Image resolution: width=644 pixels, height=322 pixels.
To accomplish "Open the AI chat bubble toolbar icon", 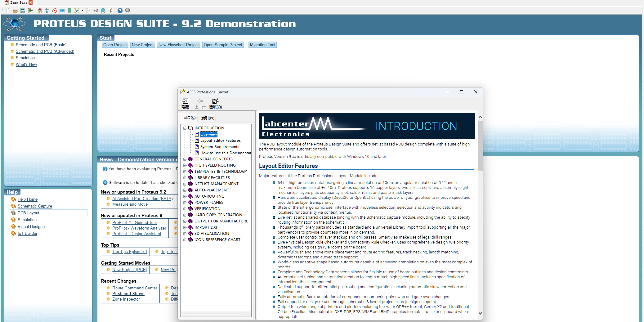I will [x=127, y=11].
